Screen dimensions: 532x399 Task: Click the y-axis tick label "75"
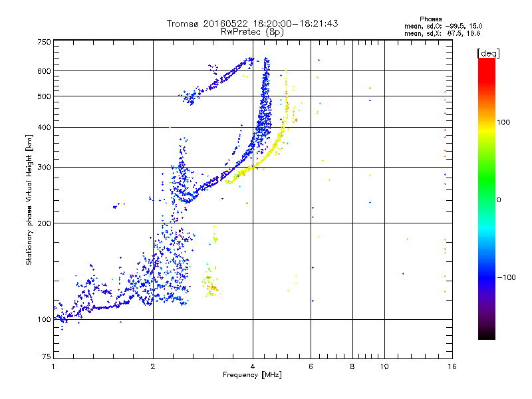click(x=47, y=356)
